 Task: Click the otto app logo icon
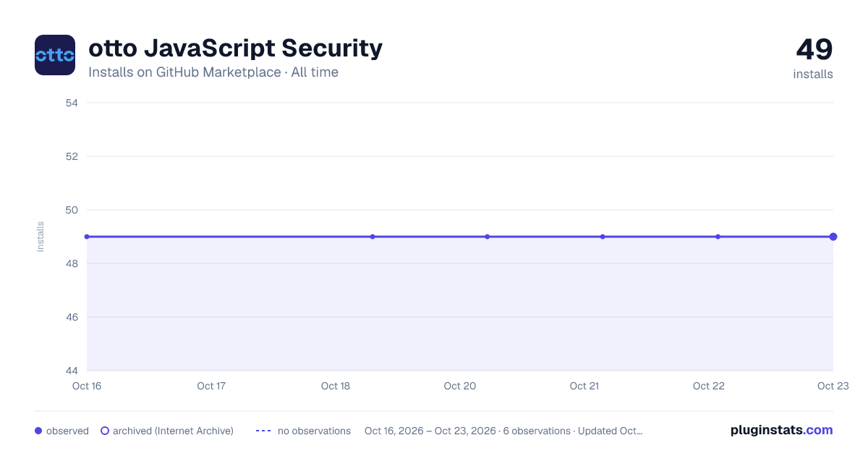[x=55, y=55]
